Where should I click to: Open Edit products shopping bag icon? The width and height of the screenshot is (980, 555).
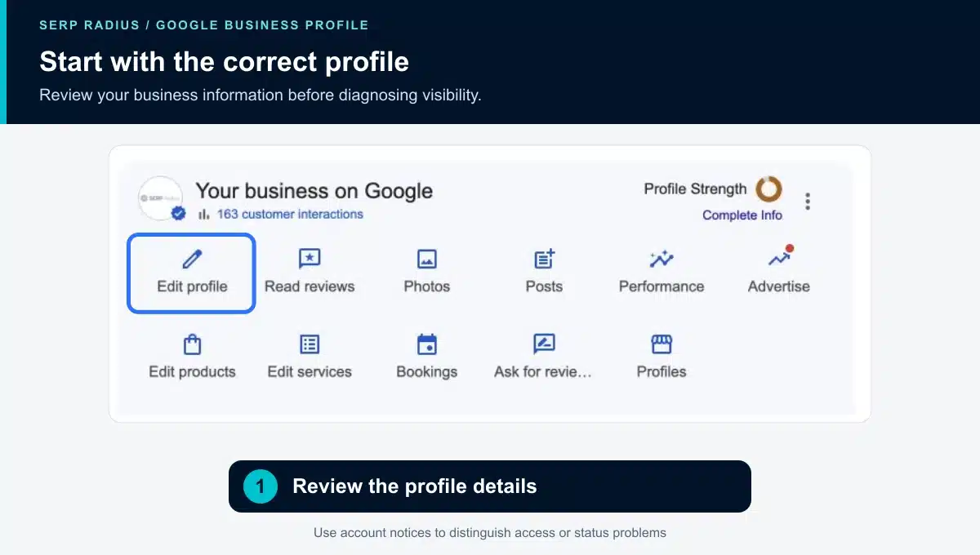(x=192, y=344)
